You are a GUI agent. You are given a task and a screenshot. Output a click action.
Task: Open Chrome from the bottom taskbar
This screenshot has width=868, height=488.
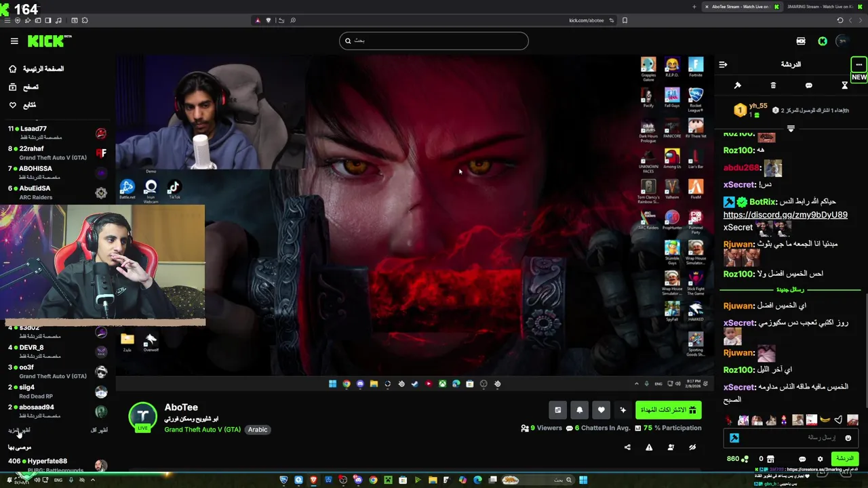373,481
